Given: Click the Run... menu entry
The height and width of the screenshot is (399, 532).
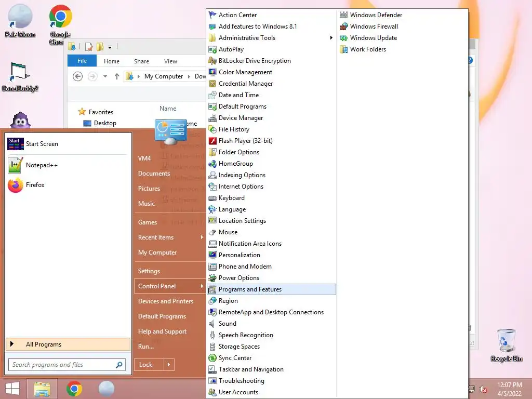Looking at the screenshot, I should pyautogui.click(x=146, y=347).
